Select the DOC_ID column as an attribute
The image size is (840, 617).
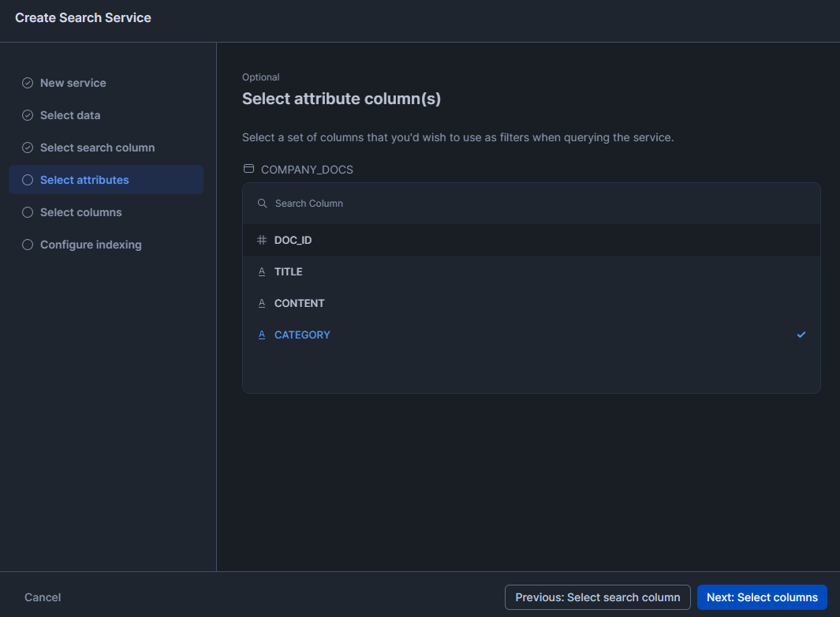(x=292, y=240)
